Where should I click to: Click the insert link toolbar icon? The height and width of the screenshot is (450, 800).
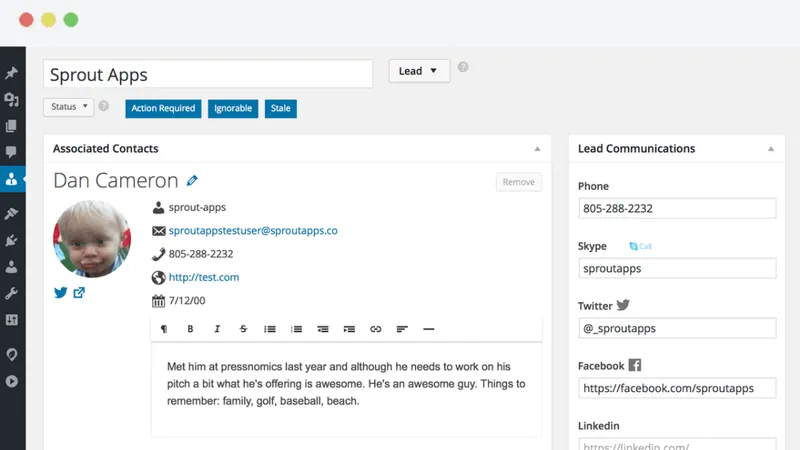pyautogui.click(x=376, y=329)
